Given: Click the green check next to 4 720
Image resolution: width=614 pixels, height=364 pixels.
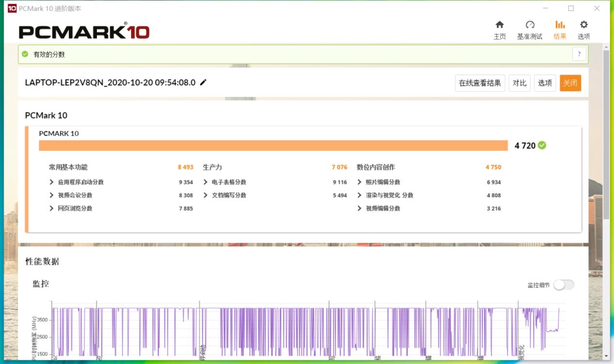Looking at the screenshot, I should tap(542, 145).
